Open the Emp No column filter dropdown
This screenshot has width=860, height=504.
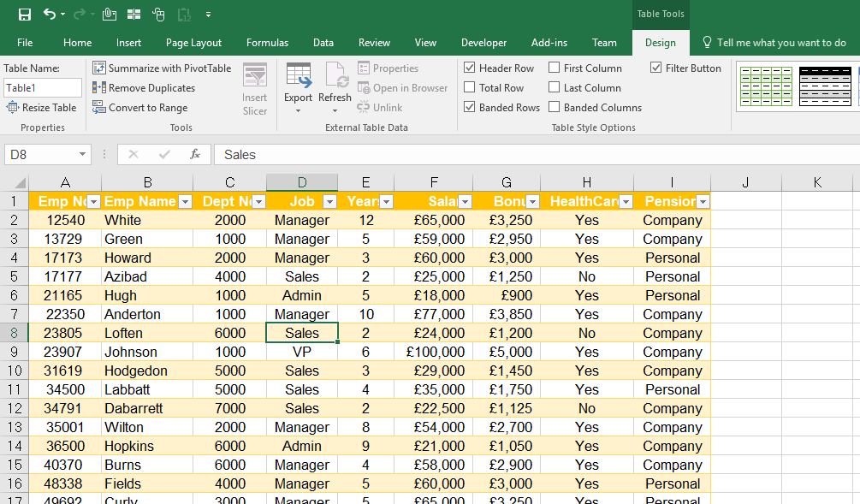pyautogui.click(x=94, y=202)
